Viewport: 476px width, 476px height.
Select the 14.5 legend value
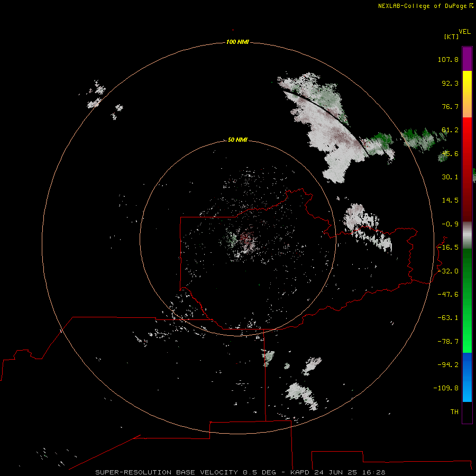coord(450,200)
